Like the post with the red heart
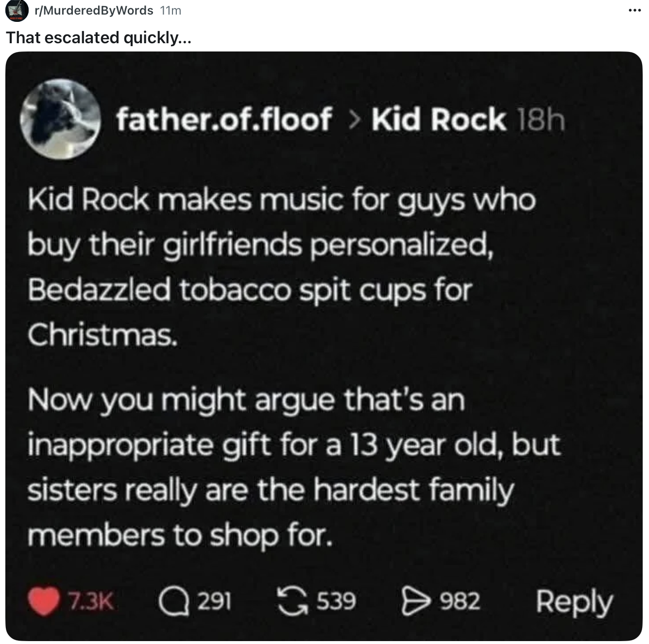The image size is (649, 644). click(x=43, y=602)
